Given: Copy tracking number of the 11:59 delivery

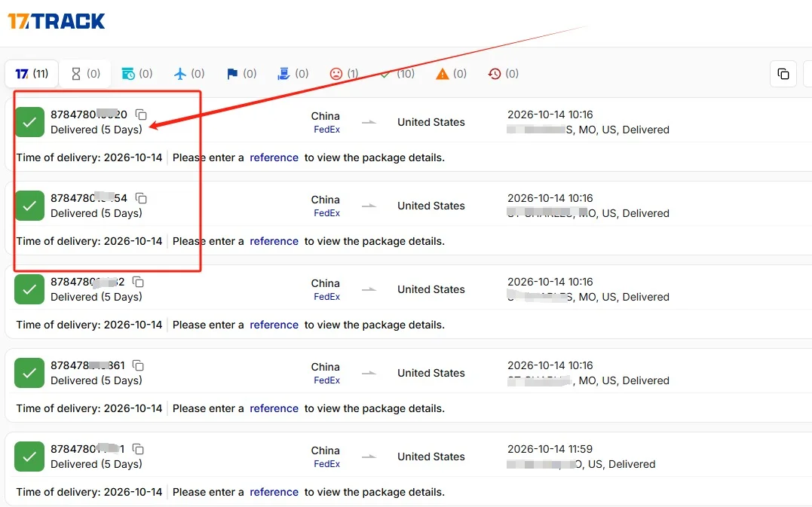Looking at the screenshot, I should point(138,449).
